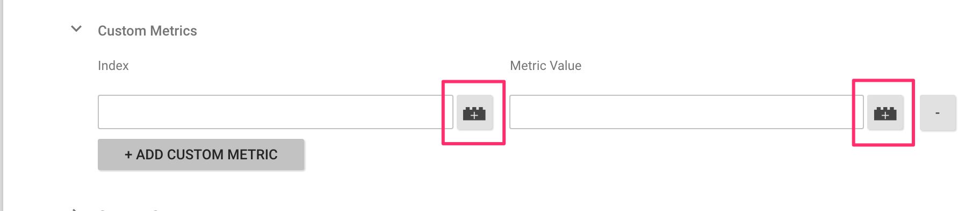This screenshot has width=980, height=211.
Task: Add another custom metric row
Action: [x=201, y=154]
